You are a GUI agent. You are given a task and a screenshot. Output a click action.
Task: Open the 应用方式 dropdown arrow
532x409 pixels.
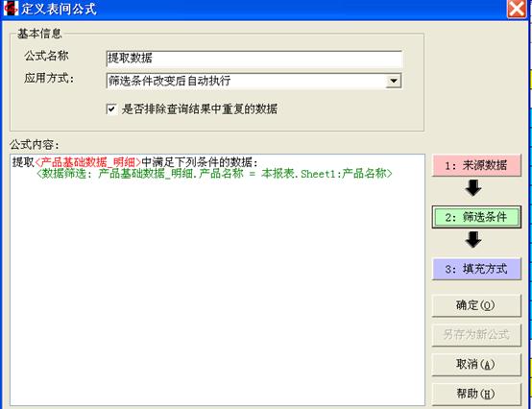[x=394, y=81]
